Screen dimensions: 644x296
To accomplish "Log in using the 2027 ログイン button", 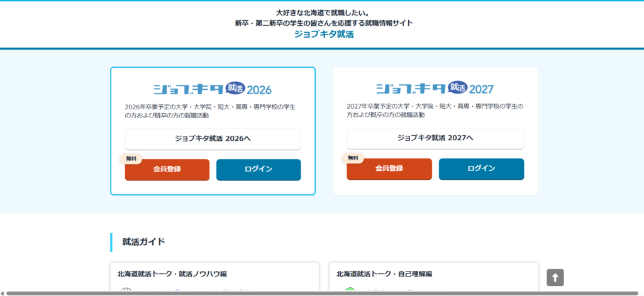I will (481, 168).
